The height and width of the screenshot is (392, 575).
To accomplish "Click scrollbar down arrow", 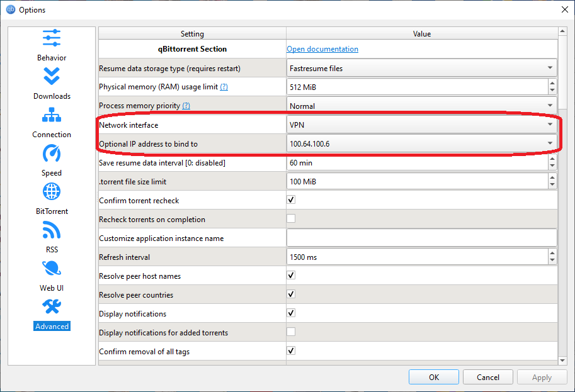I will pos(562,361).
